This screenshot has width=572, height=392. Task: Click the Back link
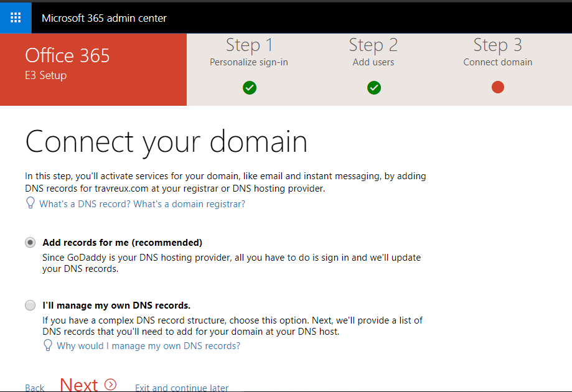(34, 387)
